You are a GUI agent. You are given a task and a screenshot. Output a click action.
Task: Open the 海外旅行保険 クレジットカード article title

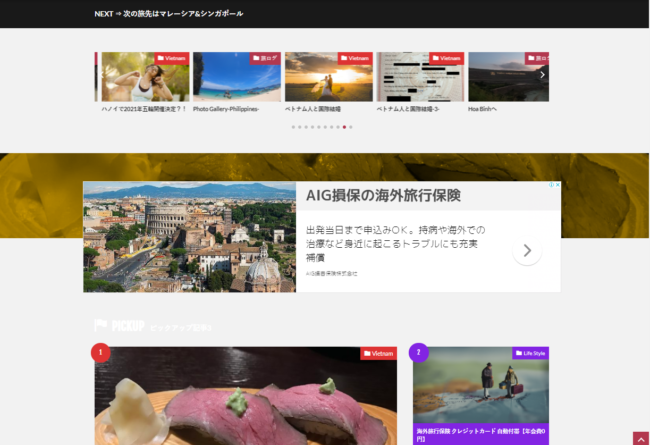pos(480,434)
